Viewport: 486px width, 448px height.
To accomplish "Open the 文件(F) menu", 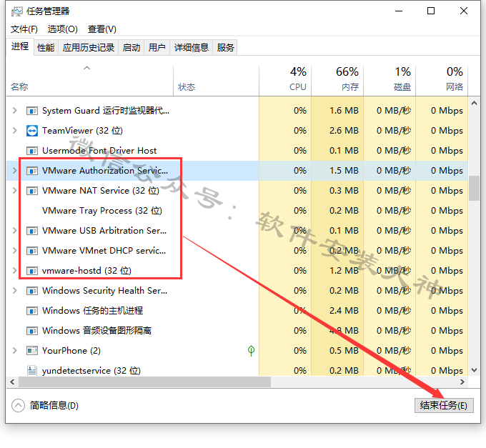I will tap(24, 29).
